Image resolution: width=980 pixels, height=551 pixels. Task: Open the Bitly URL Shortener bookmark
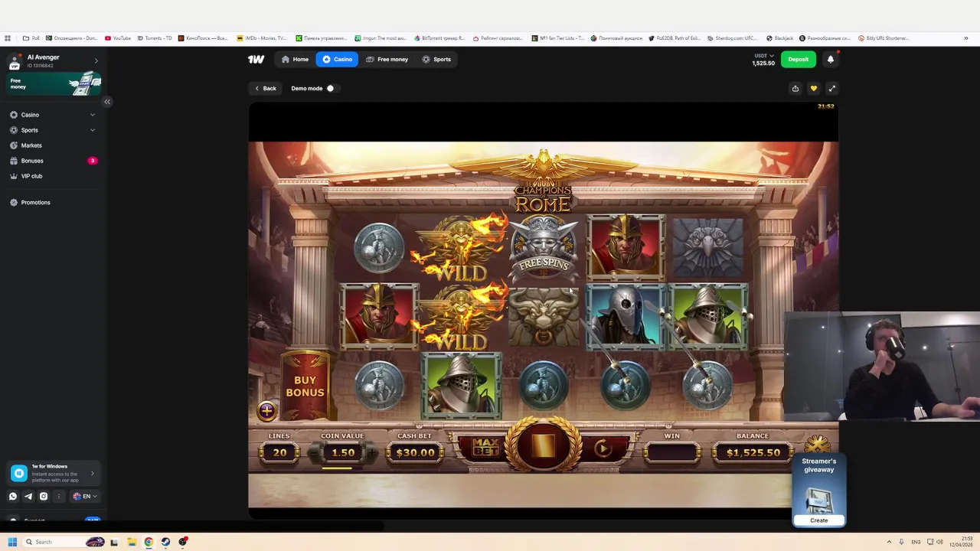tap(884, 38)
